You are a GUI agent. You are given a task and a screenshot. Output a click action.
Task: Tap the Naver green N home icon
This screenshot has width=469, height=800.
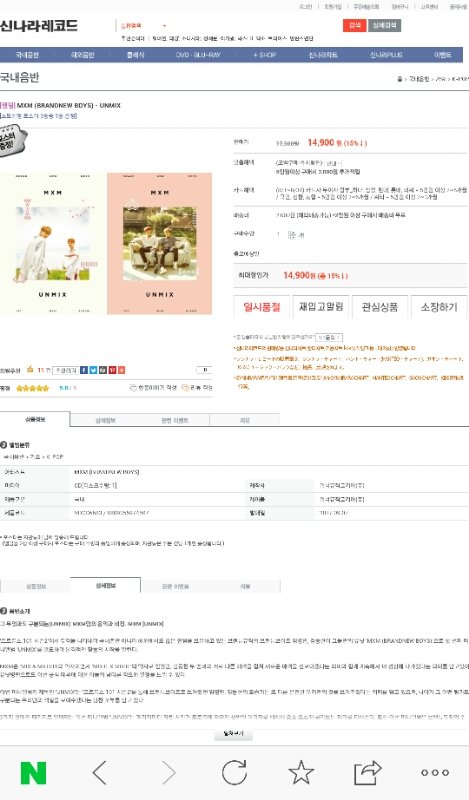click(33, 772)
